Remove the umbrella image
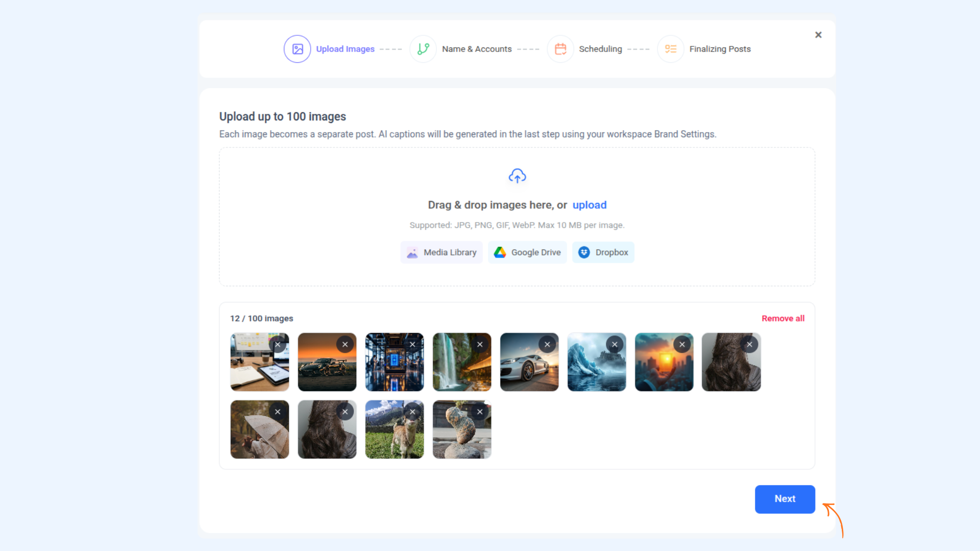 [278, 412]
